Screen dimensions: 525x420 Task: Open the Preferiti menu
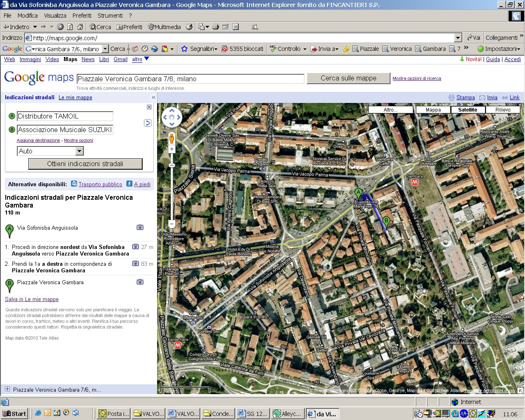[82, 16]
